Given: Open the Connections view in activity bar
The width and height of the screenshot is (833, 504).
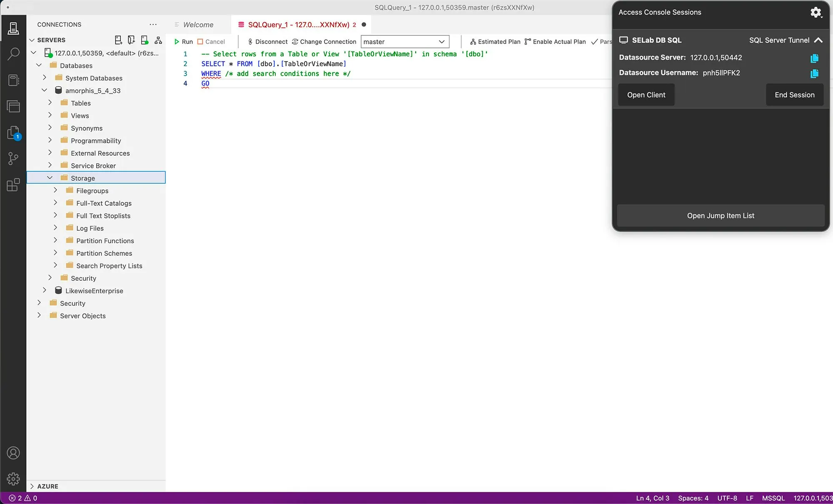Looking at the screenshot, I should pyautogui.click(x=13, y=28).
